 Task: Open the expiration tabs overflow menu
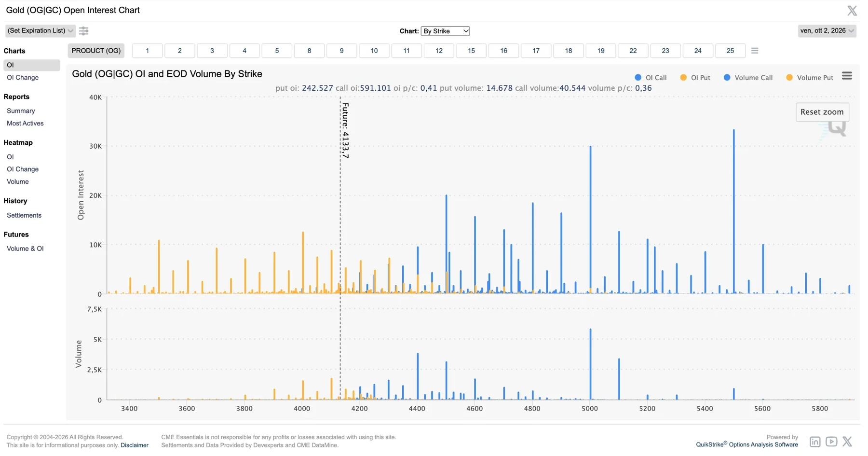[x=755, y=51]
